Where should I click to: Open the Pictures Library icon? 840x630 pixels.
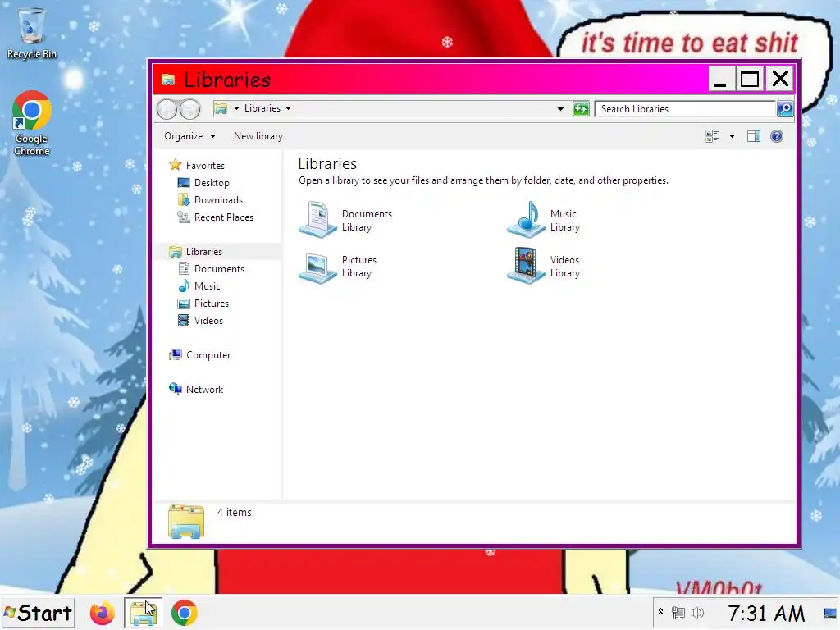click(x=317, y=267)
